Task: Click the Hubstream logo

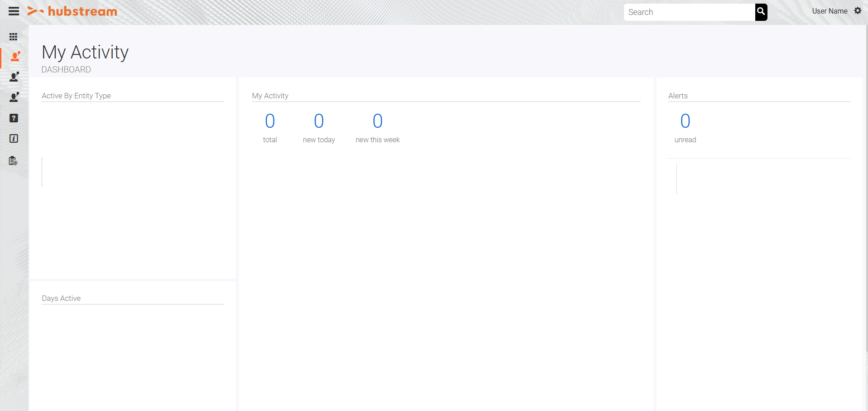Action: click(72, 11)
